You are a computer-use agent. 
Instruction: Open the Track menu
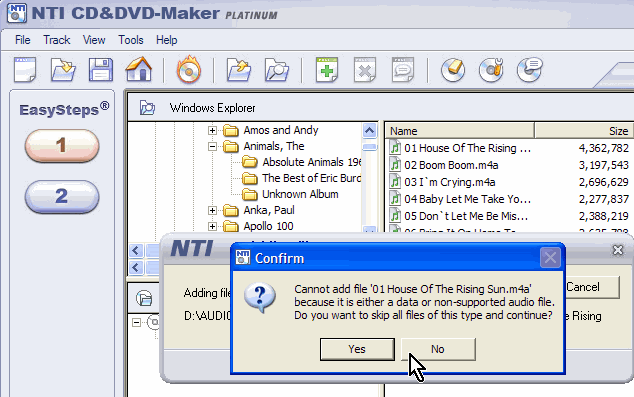point(57,40)
